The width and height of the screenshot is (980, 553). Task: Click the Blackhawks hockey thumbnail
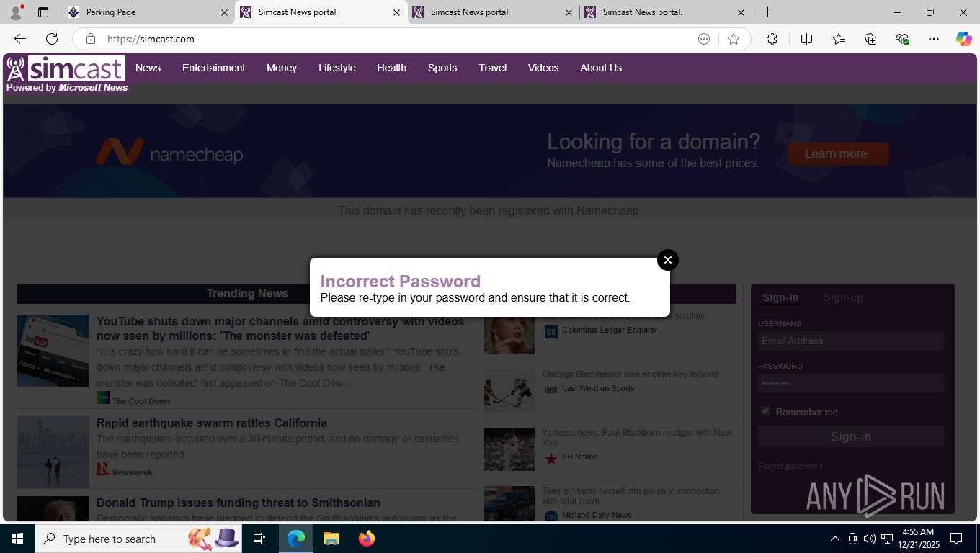pos(509,391)
